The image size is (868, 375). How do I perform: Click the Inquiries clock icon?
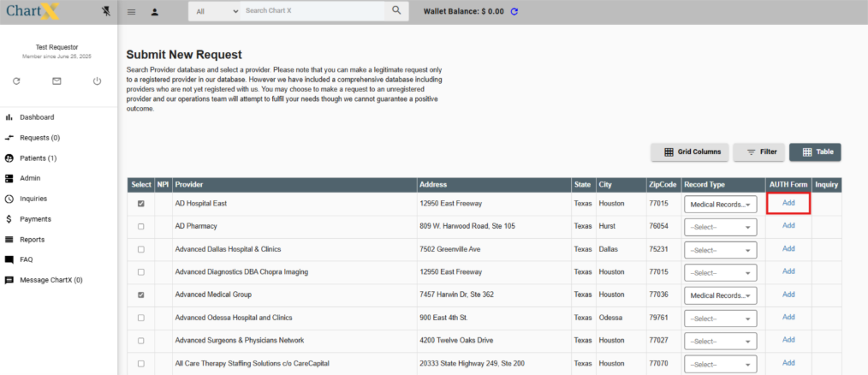(9, 199)
